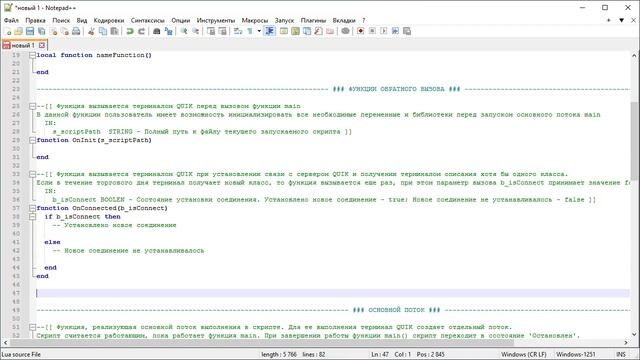Cut selection using the scissors icon
This screenshot has height=360, width=640.
click(91, 31)
